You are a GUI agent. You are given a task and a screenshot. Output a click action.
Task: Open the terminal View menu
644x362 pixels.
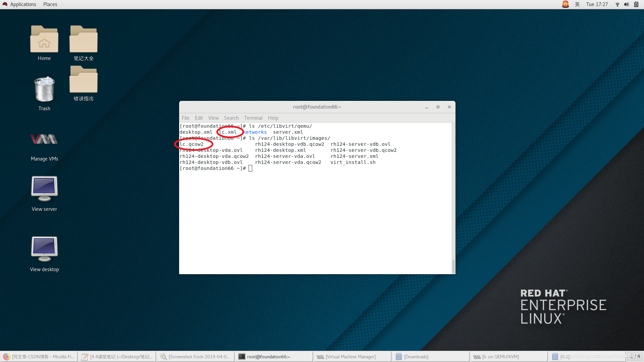[x=213, y=118]
